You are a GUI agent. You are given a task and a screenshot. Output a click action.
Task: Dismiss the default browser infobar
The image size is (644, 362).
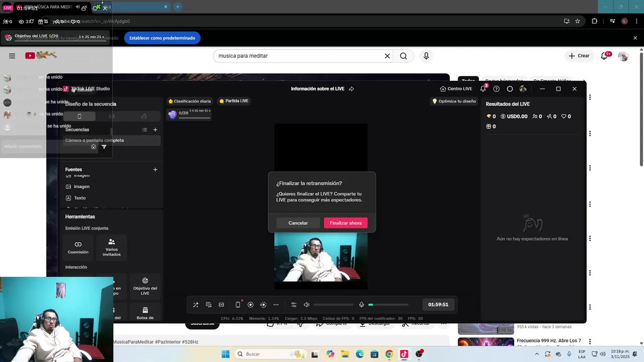635,38
